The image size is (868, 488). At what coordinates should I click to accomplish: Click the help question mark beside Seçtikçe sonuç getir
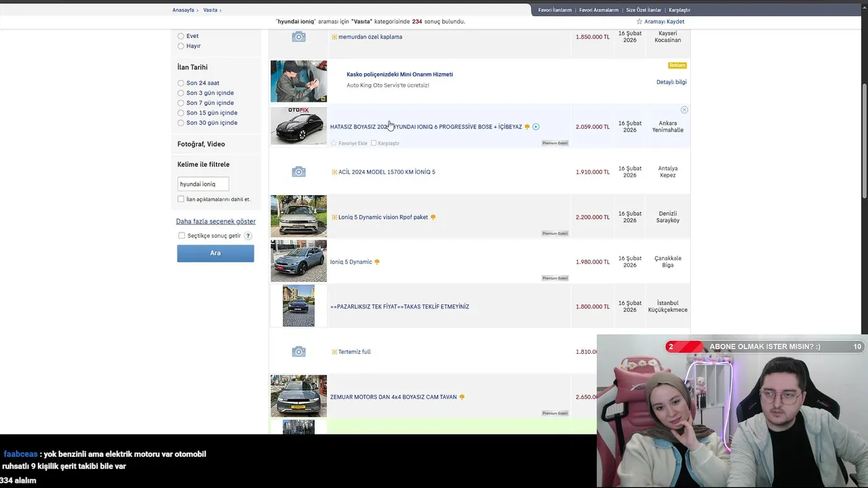point(248,236)
